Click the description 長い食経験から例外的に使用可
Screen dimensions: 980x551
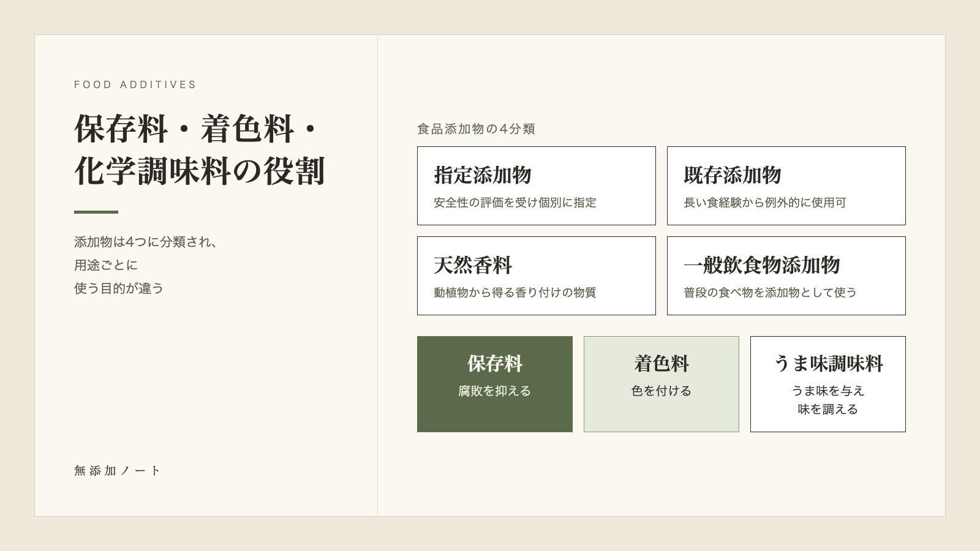pos(765,203)
